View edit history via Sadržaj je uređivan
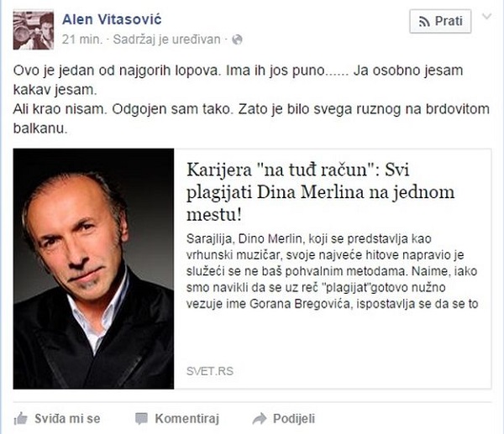The image size is (504, 434). pyautogui.click(x=167, y=39)
